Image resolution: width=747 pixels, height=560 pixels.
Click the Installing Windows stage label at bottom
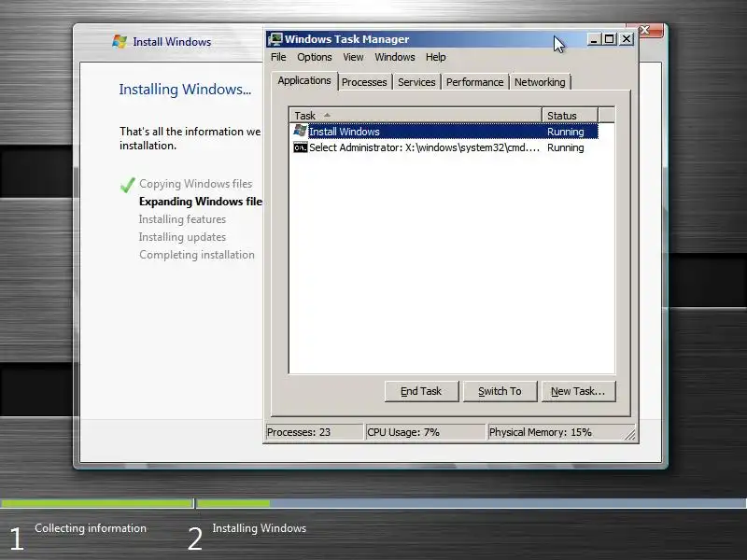pyautogui.click(x=260, y=528)
